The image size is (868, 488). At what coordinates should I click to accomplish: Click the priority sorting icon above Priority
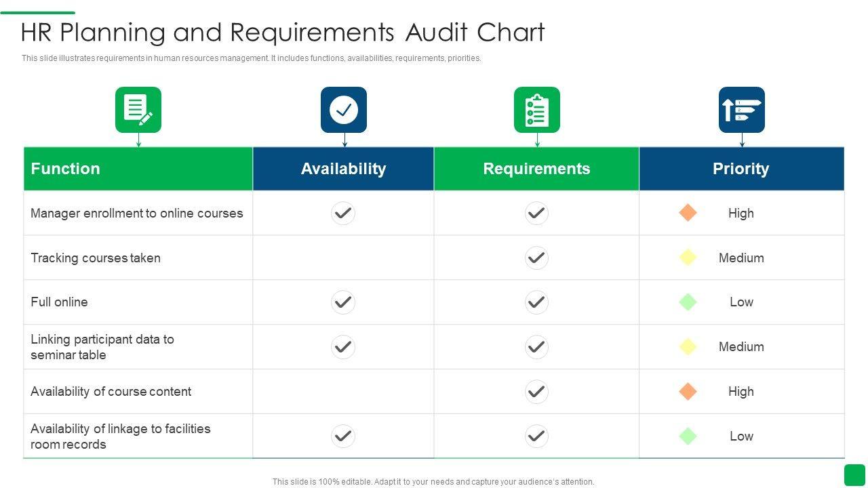[x=742, y=110]
